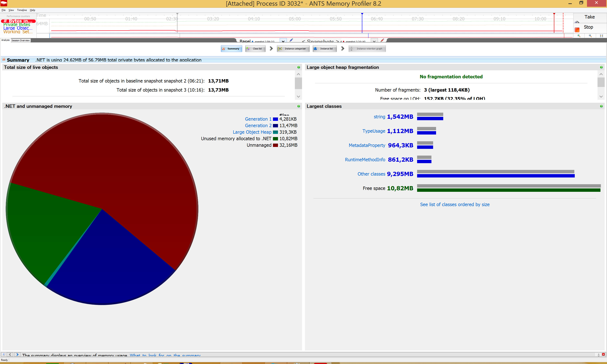
Task: Zoom out of the timeline
Action: click(x=590, y=36)
